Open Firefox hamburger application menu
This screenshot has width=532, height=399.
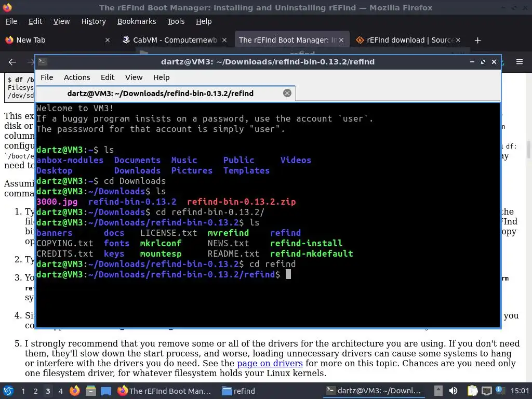coord(520,62)
